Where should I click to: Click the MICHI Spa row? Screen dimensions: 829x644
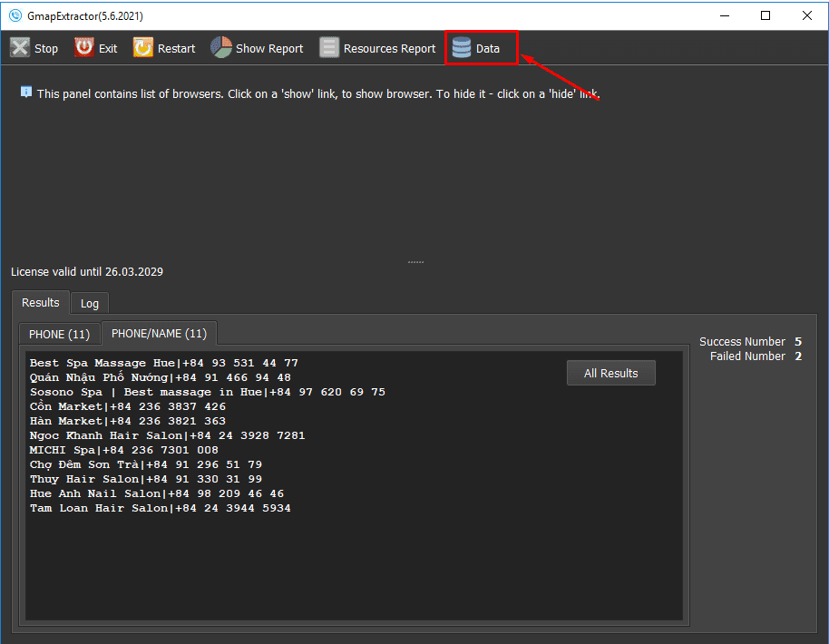coord(123,451)
